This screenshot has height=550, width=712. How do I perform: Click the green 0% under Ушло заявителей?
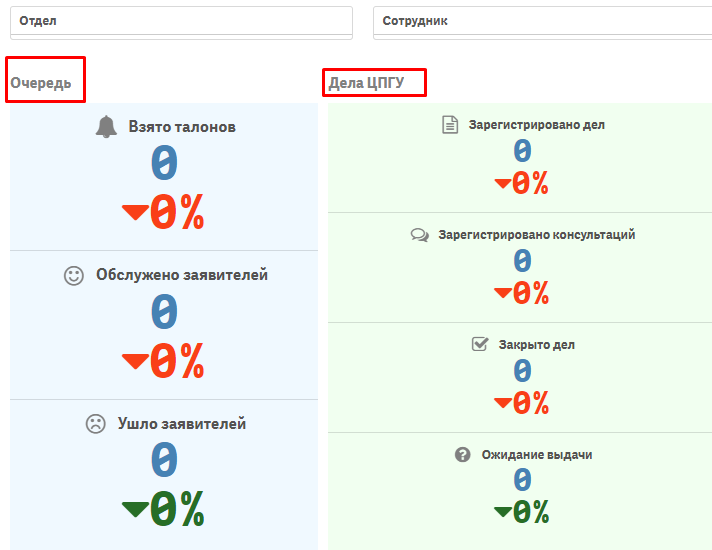tap(177, 510)
